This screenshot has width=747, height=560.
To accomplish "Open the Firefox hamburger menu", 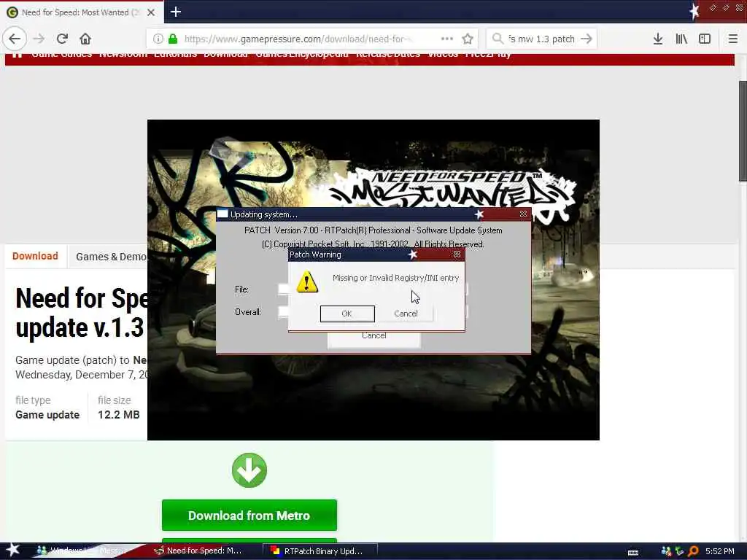I will pyautogui.click(x=733, y=39).
